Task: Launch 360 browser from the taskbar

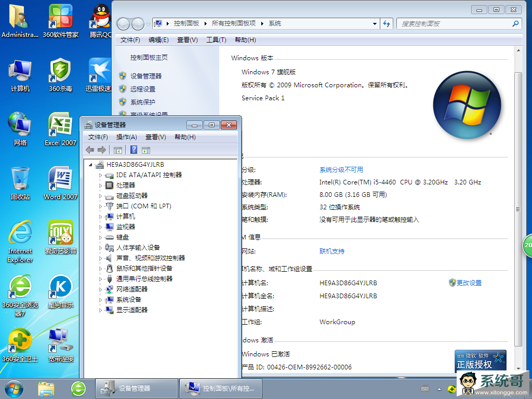Action: click(78, 389)
